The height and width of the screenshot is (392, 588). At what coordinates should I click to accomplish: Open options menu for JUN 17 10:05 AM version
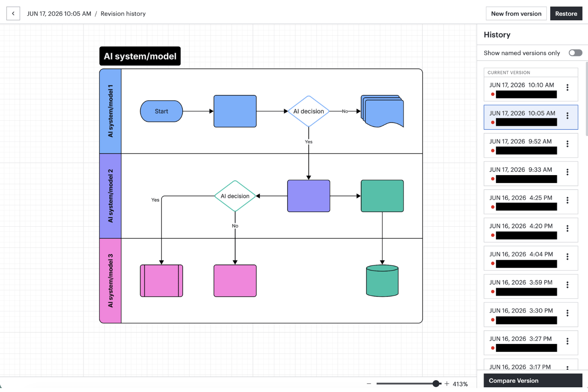pos(567,116)
